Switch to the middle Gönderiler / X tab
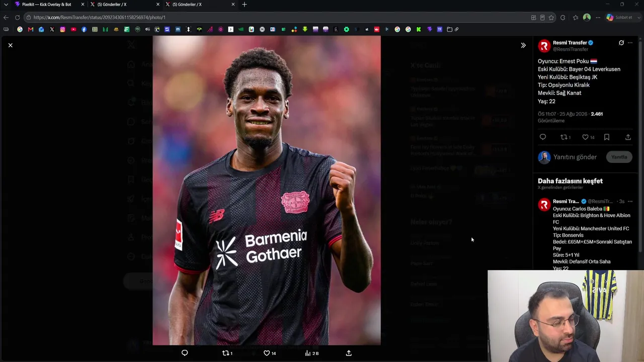 125,5
